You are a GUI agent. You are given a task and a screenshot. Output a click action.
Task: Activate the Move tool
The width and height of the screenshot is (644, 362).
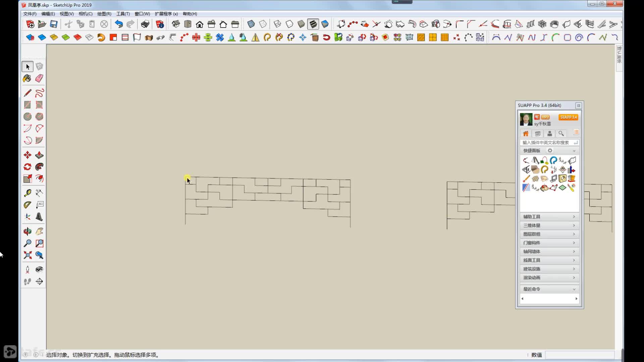[28, 155]
